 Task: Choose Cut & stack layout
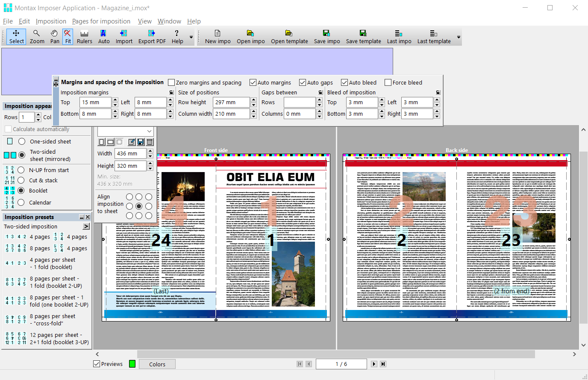tap(21, 180)
